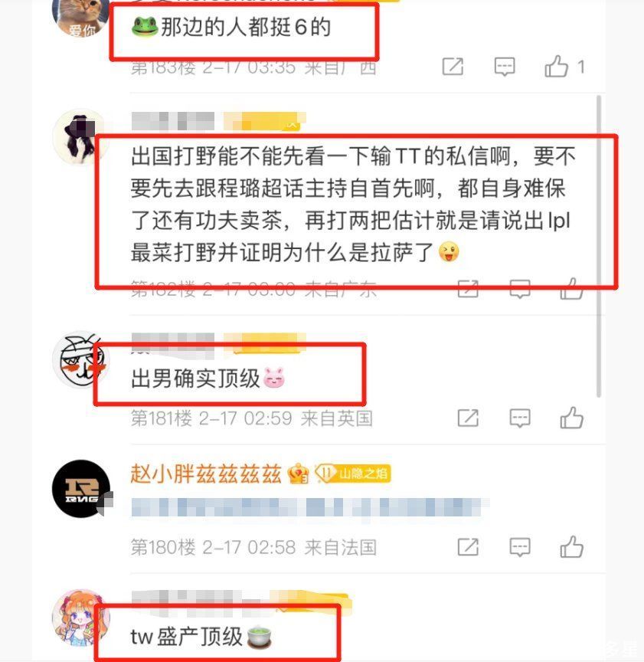644x662 pixels.
Task: Like the comment on floor 183
Action: click(556, 67)
